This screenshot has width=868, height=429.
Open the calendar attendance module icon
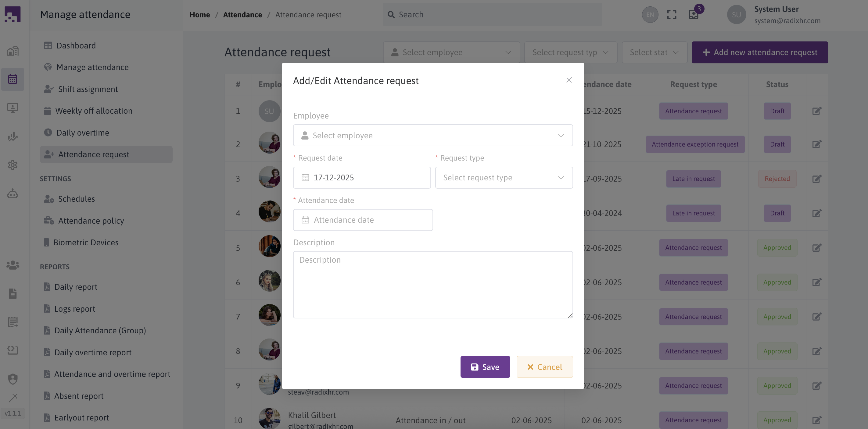(x=13, y=79)
